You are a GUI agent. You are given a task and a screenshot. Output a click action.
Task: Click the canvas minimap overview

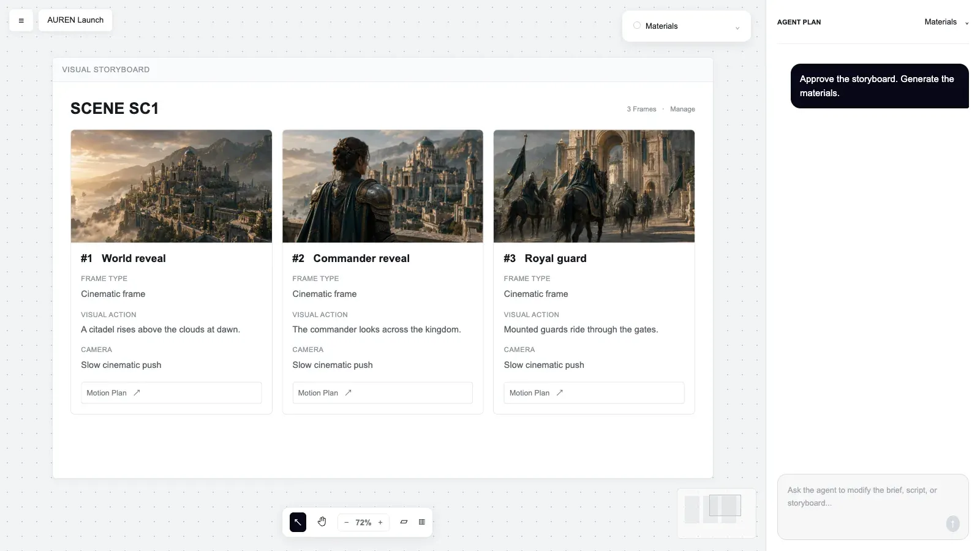tap(717, 513)
